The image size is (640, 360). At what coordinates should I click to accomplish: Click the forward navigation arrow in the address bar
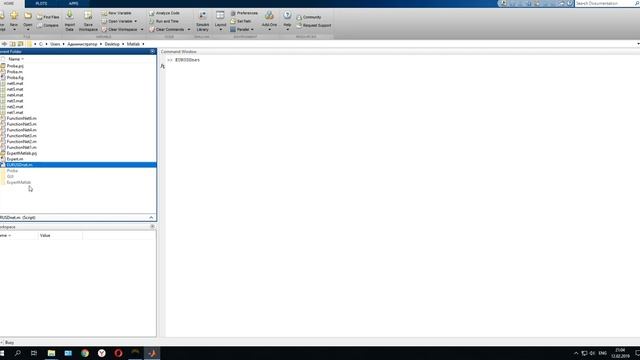[4, 44]
